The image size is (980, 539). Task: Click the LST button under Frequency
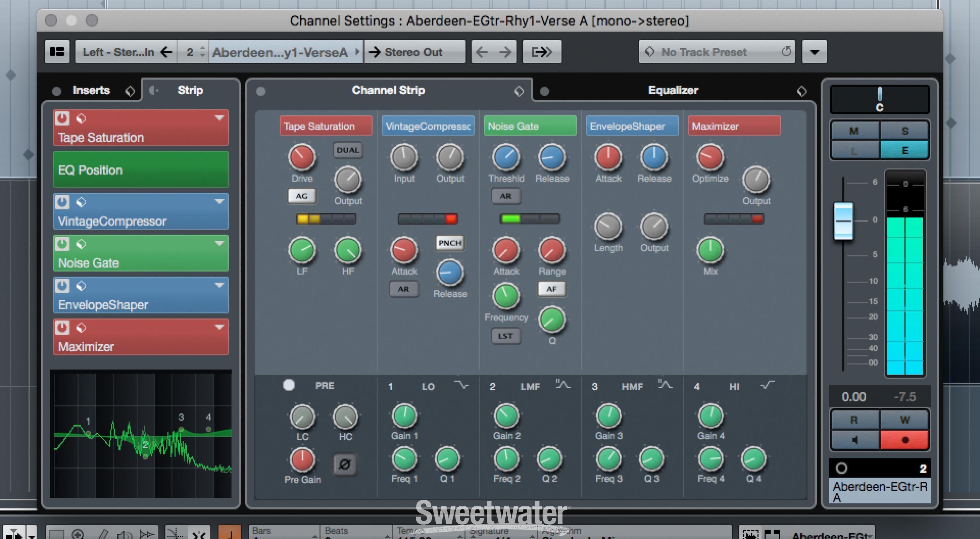tap(506, 336)
